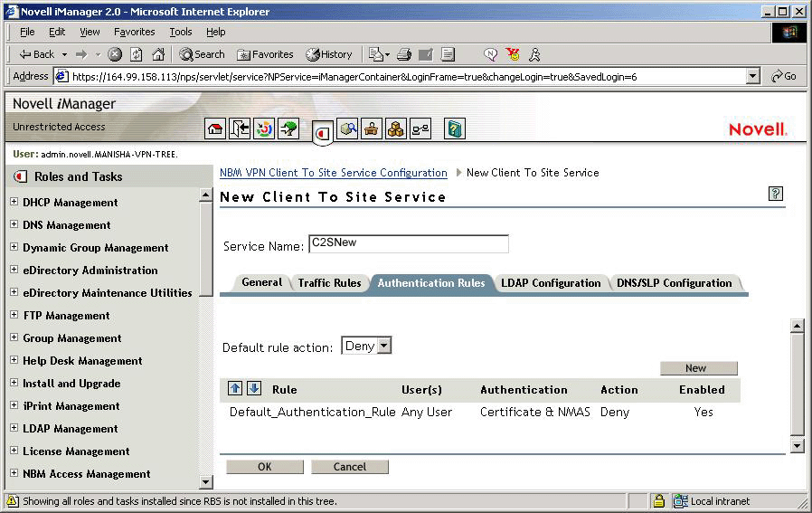This screenshot has height=513, width=812.
Task: Go to browser Home page icon
Action: pos(158,54)
